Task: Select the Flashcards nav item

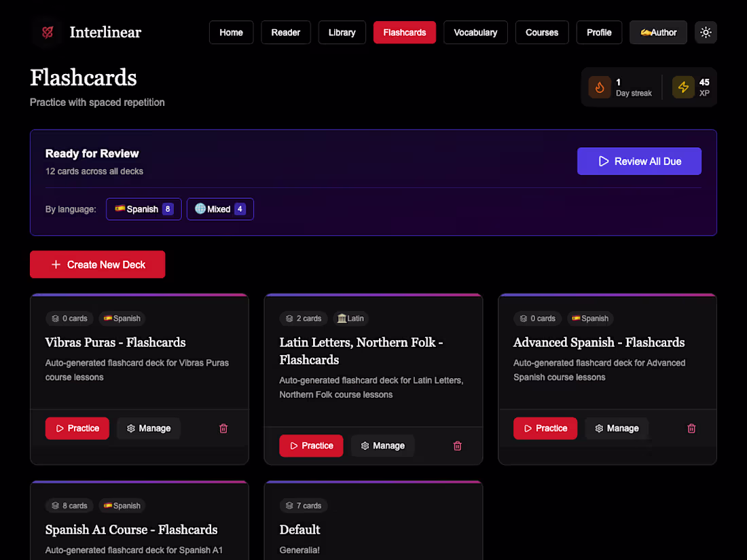Action: (x=405, y=33)
